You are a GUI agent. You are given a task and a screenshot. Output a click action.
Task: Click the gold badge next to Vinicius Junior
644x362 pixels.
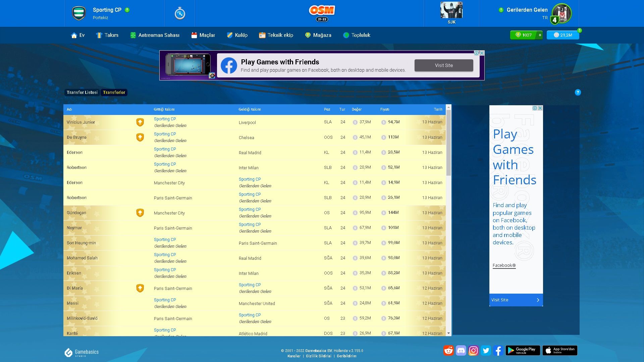tap(140, 122)
